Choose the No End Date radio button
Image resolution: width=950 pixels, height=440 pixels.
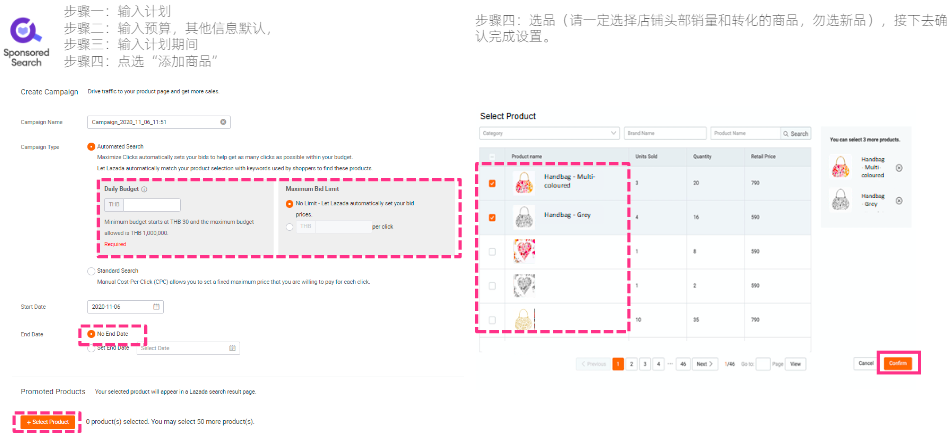pyautogui.click(x=92, y=333)
